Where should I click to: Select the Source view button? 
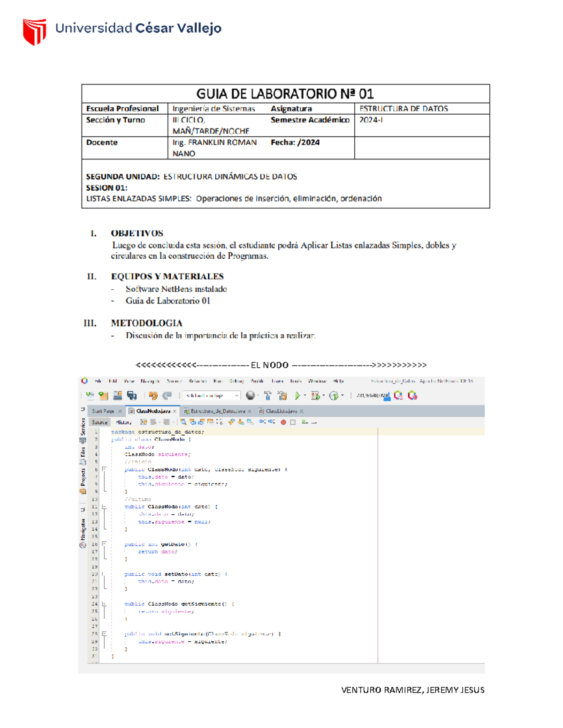[99, 422]
